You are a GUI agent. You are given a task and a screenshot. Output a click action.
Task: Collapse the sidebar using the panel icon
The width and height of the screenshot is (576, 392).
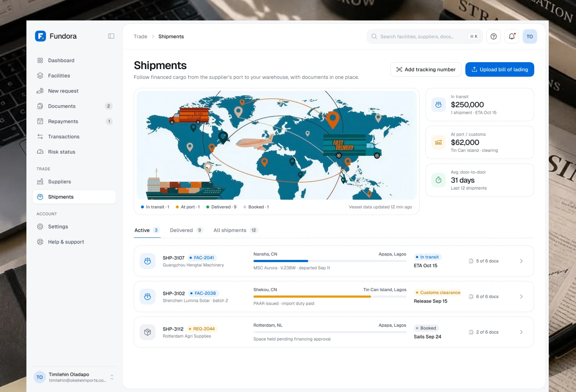pos(111,36)
